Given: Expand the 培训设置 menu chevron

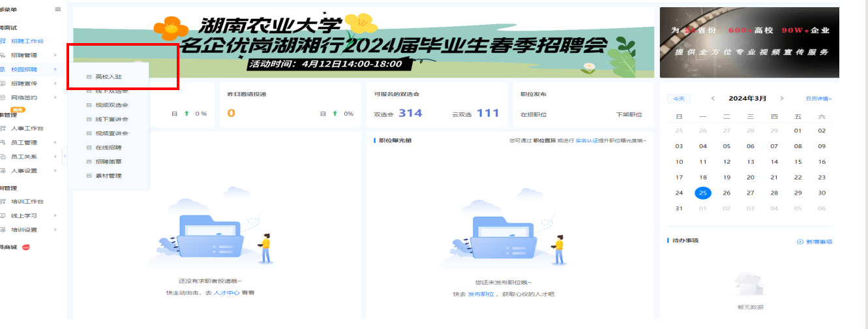Looking at the screenshot, I should 55,230.
